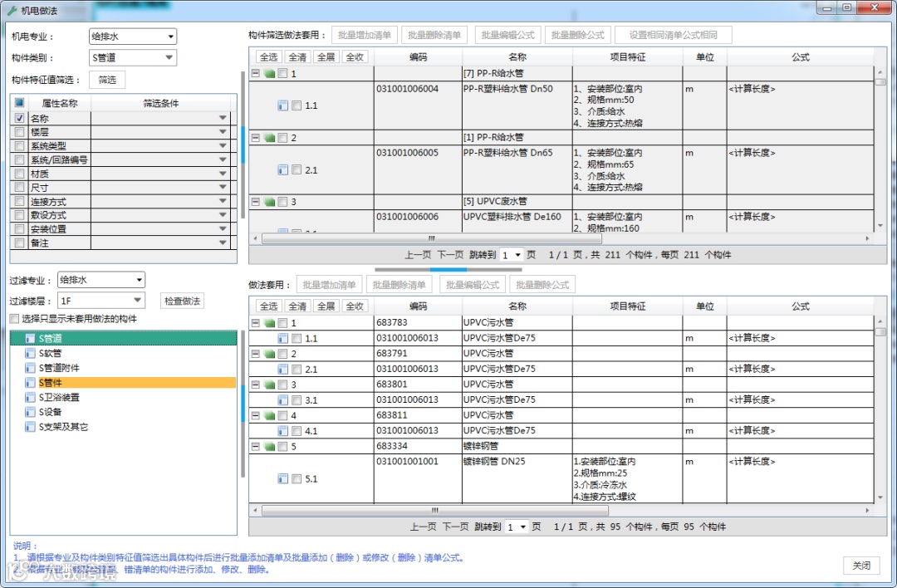The width and height of the screenshot is (897, 588).
Task: Toggle the select-all checkbox beside 属性名称 header
Action: coord(19,102)
